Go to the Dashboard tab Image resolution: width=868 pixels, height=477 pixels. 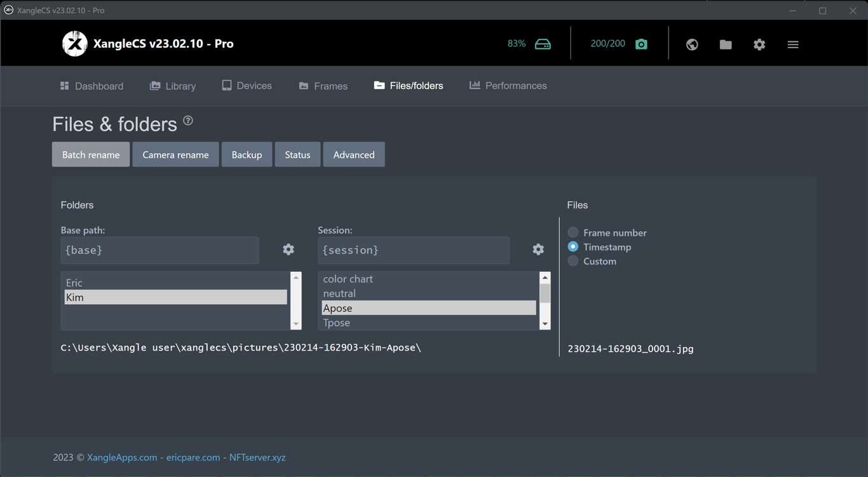pyautogui.click(x=92, y=86)
